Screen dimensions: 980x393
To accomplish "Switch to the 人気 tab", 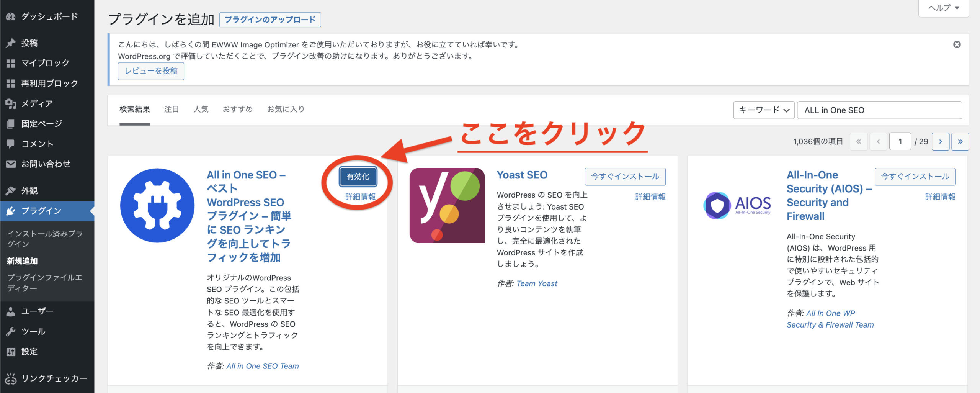I will point(201,110).
